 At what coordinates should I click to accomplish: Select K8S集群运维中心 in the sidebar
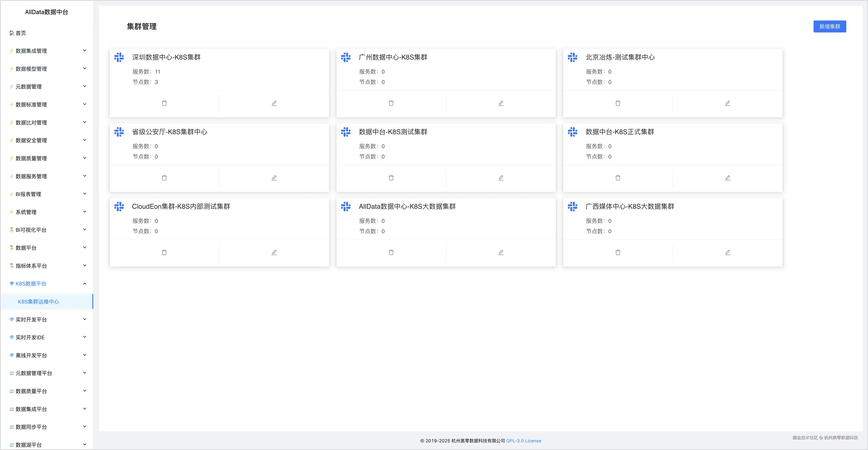click(x=38, y=301)
